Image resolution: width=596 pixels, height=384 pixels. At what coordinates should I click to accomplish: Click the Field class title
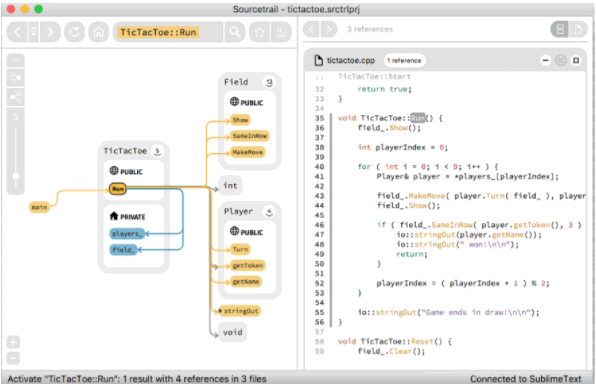pyautogui.click(x=236, y=82)
